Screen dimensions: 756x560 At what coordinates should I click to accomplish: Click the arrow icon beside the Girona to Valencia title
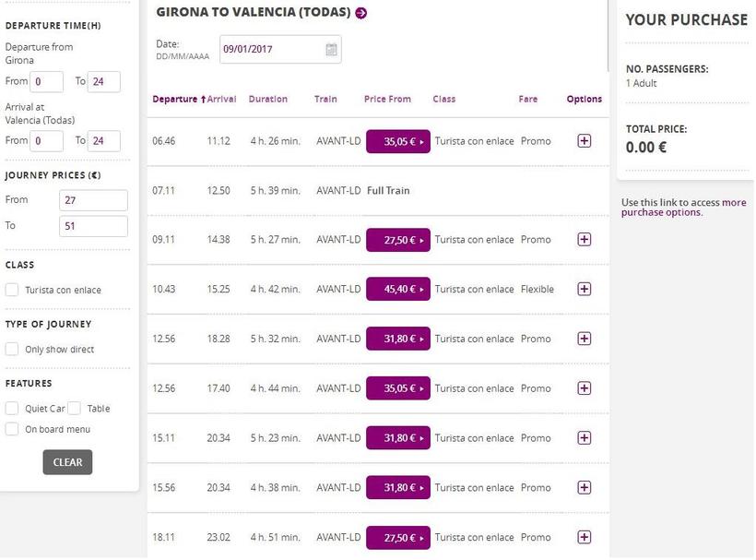tap(361, 13)
